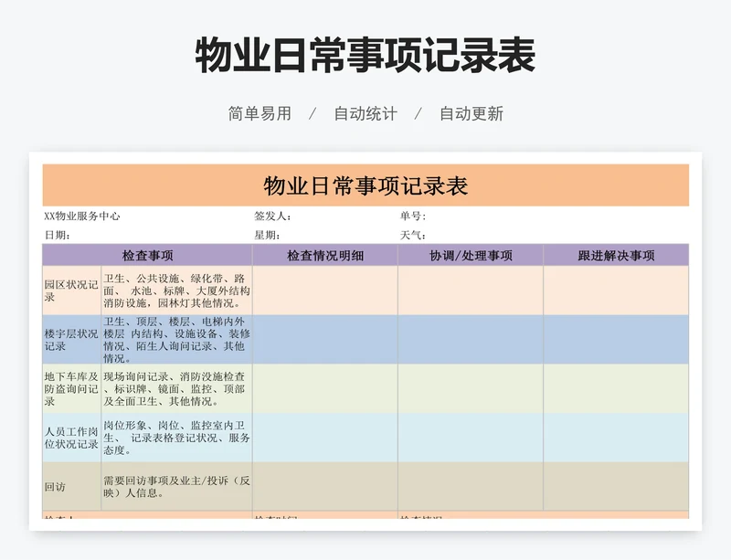Select description cell starting 需要回访事项
The image size is (731, 560).
(x=176, y=486)
